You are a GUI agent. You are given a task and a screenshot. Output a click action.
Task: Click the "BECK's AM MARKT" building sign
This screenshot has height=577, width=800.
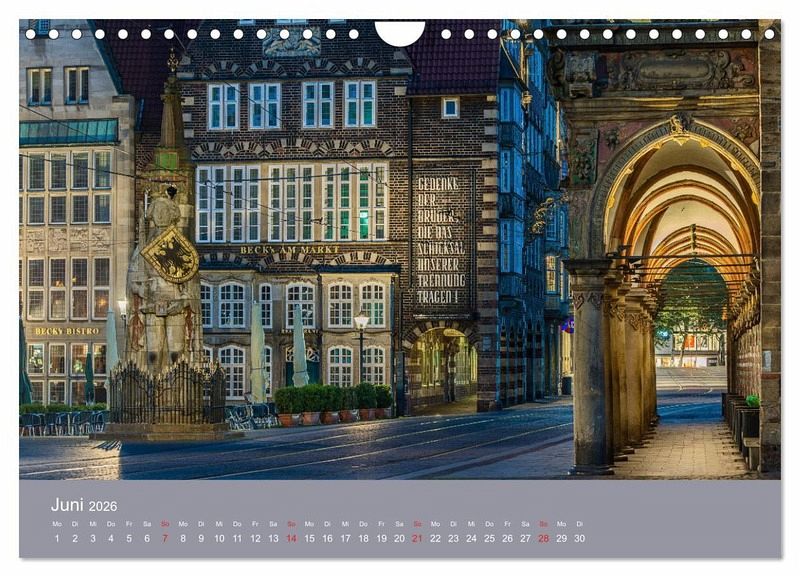(x=289, y=249)
